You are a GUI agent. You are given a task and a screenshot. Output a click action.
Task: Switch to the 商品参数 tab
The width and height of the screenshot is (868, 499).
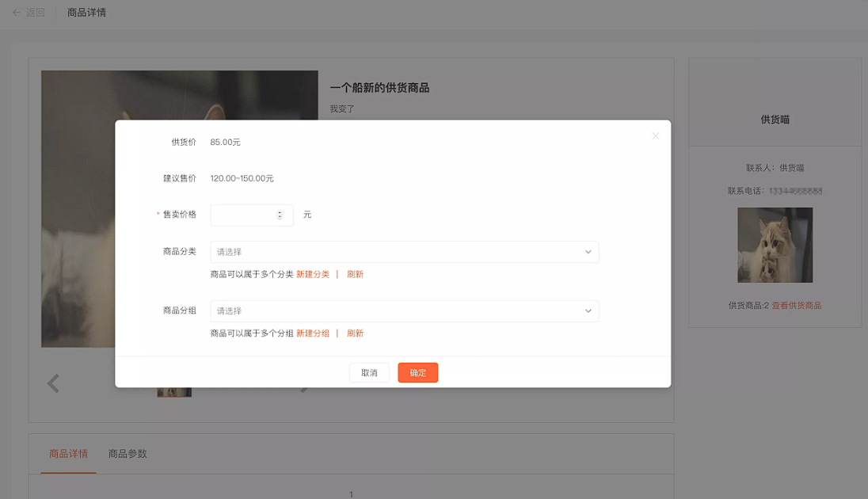[128, 454]
